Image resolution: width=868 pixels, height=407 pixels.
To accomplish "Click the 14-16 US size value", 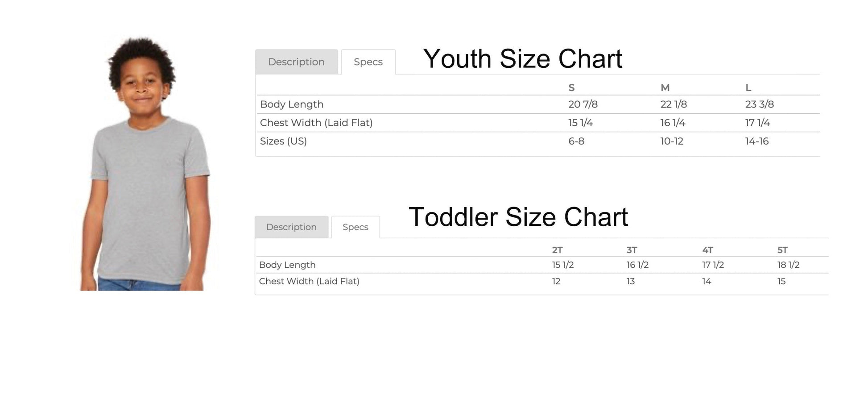I will 756,141.
